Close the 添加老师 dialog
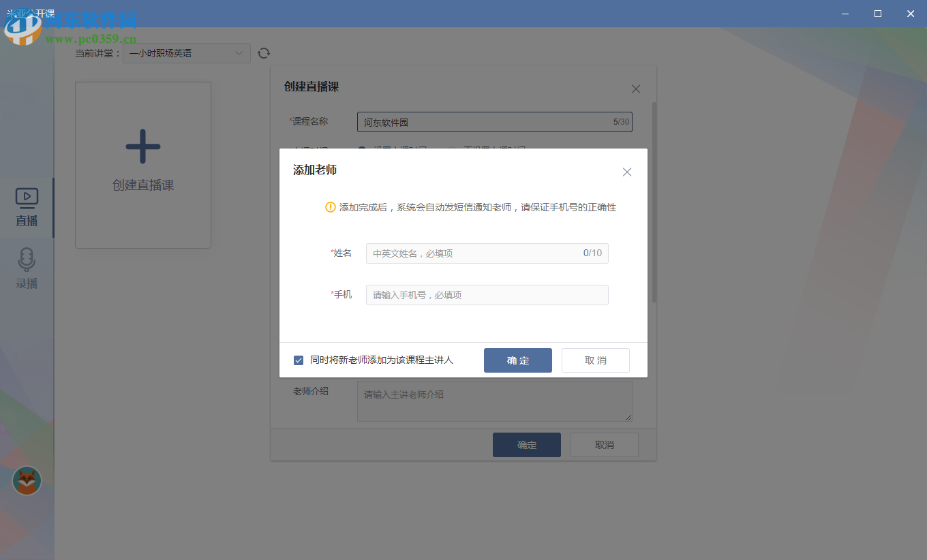This screenshot has width=927, height=560. point(626,172)
